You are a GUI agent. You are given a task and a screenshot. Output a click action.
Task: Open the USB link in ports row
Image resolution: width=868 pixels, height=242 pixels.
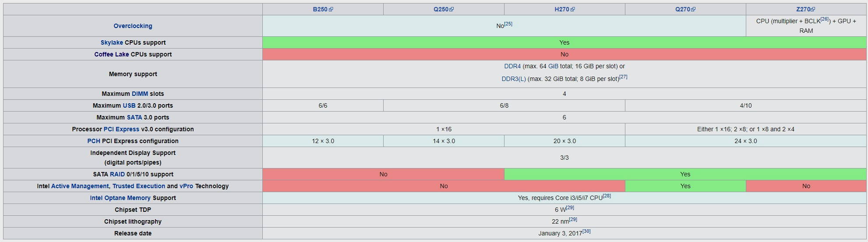tap(129, 105)
